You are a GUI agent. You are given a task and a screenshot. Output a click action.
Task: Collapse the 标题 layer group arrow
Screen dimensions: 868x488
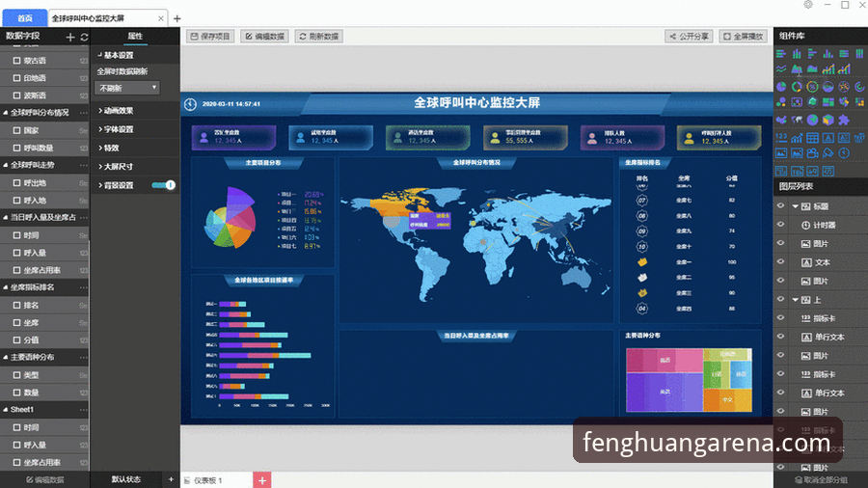(796, 205)
